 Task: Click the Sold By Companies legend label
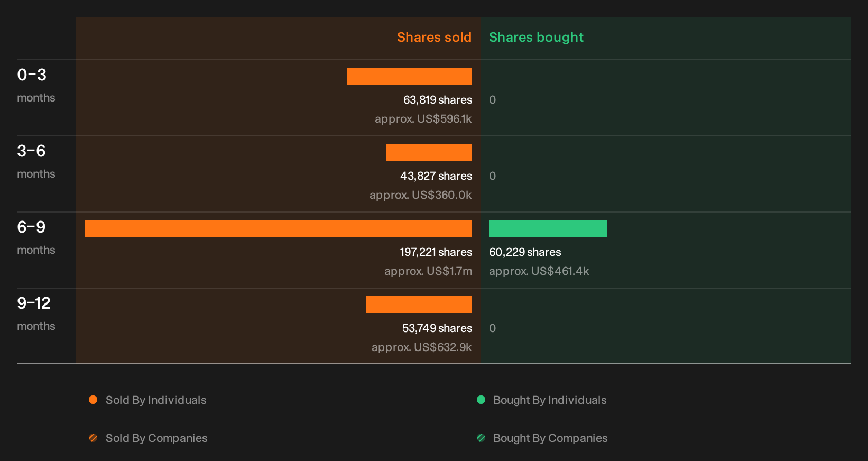click(156, 438)
